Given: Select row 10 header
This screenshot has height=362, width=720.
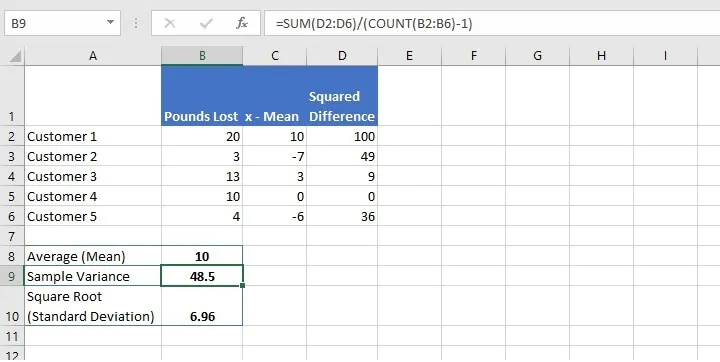Looking at the screenshot, I should click(12, 306).
